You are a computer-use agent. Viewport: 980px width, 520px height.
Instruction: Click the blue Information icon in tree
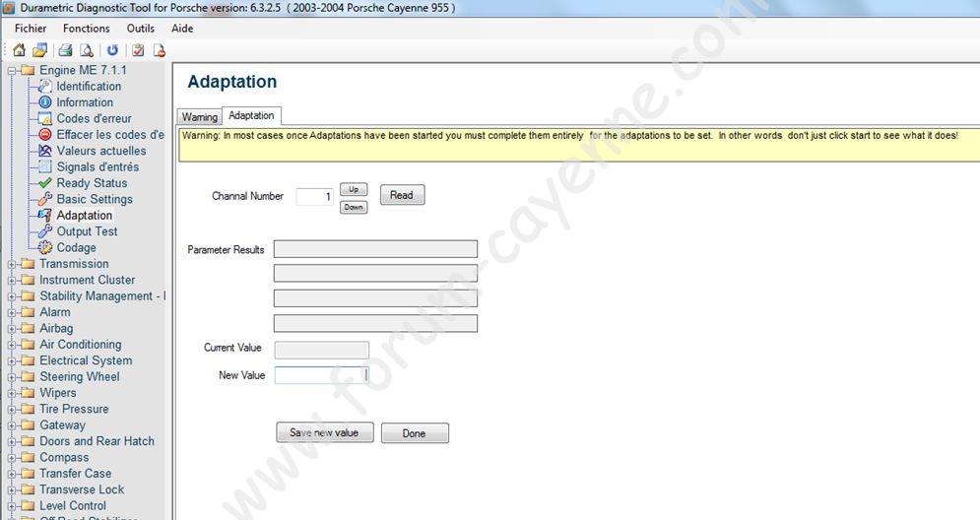coord(45,102)
